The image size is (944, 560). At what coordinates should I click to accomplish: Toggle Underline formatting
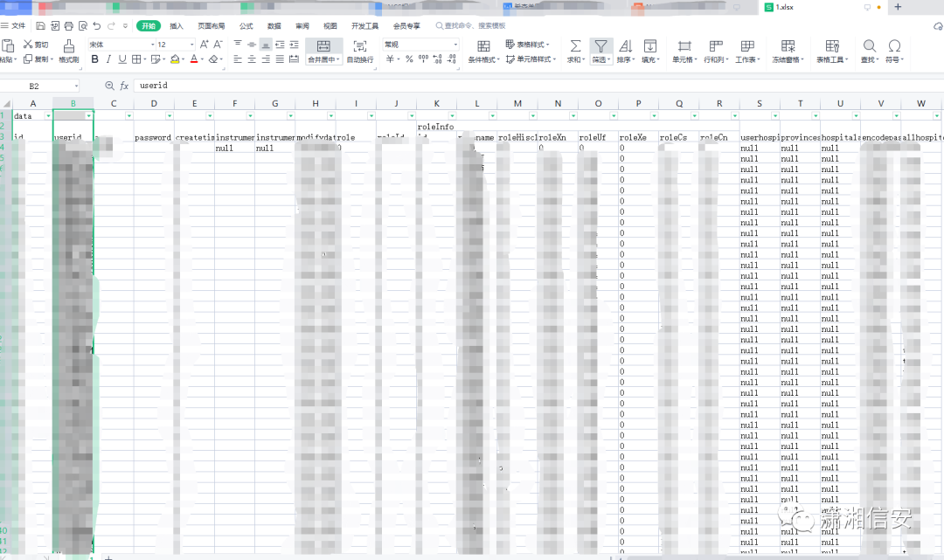coord(122,59)
